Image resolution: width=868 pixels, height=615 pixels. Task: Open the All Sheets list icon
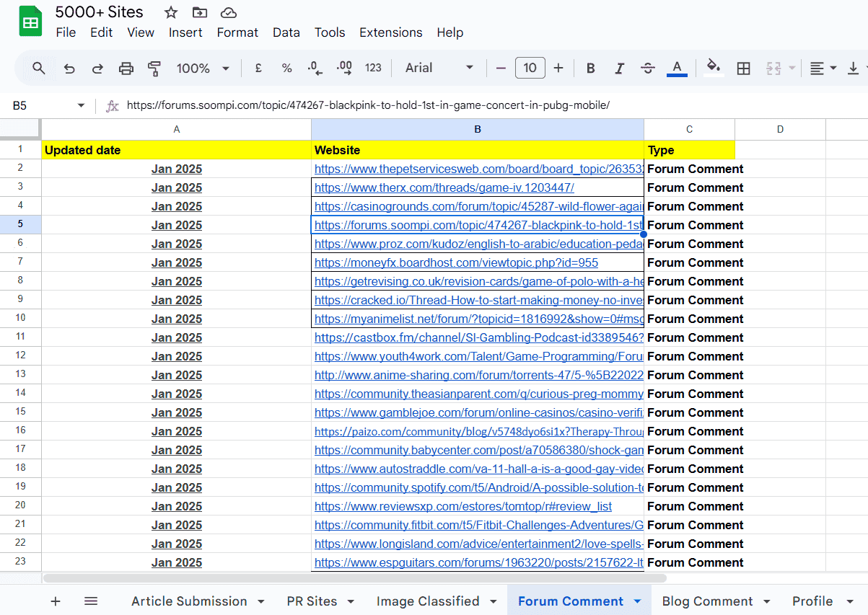[91, 601]
